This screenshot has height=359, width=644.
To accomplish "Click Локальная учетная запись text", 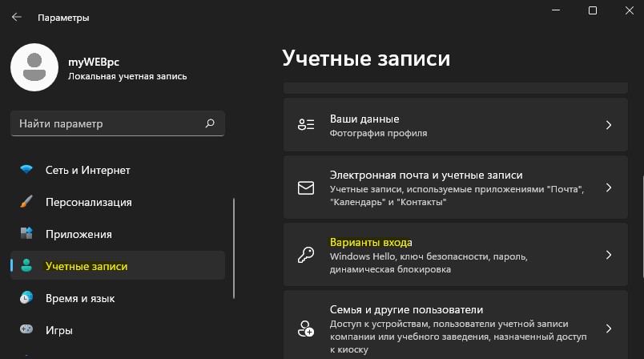I will [x=127, y=76].
